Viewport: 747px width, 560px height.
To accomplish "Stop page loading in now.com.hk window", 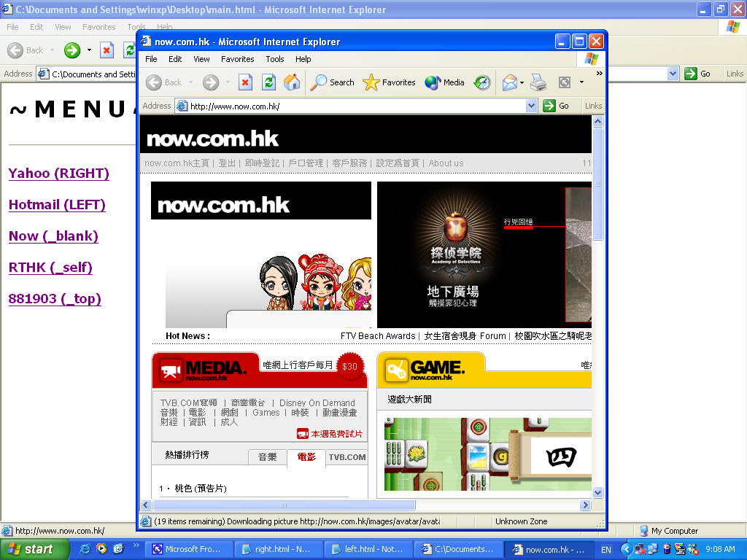I will 245,82.
